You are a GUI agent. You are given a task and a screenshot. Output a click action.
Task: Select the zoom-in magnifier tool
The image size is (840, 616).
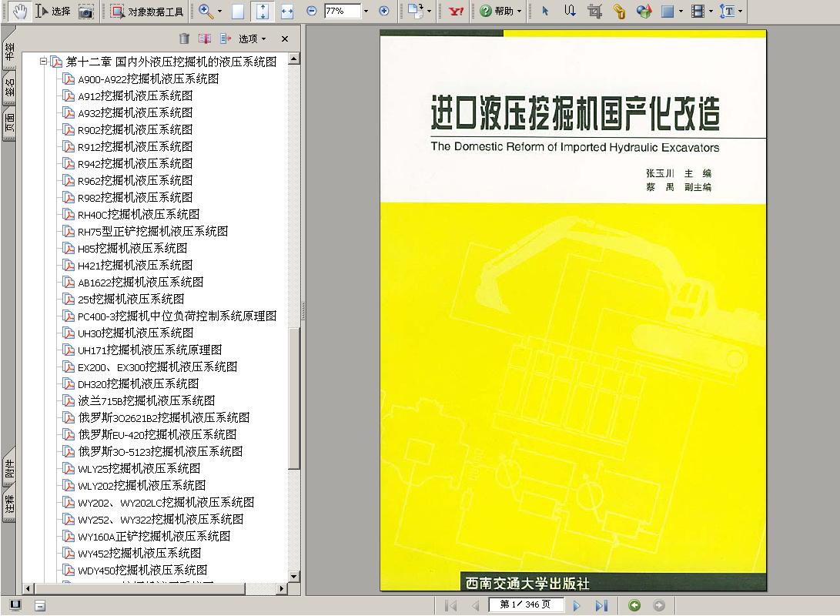(206, 11)
